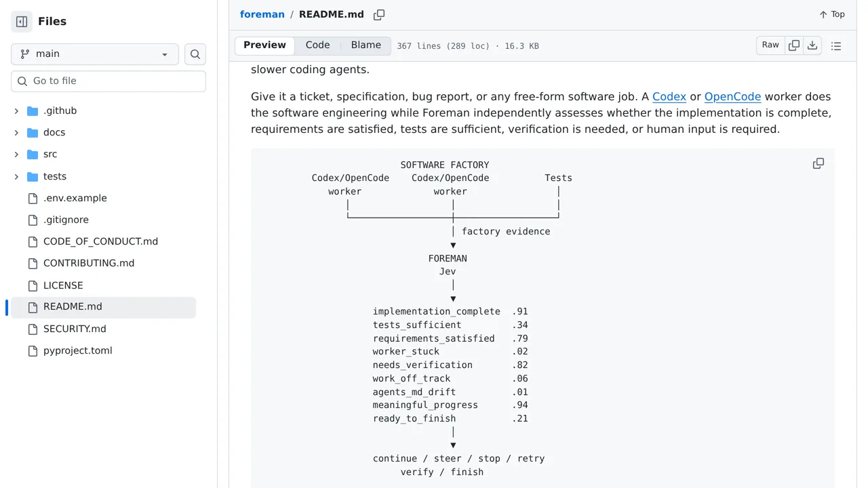Open the OpenCode link
This screenshot has width=868, height=488.
pos(732,96)
